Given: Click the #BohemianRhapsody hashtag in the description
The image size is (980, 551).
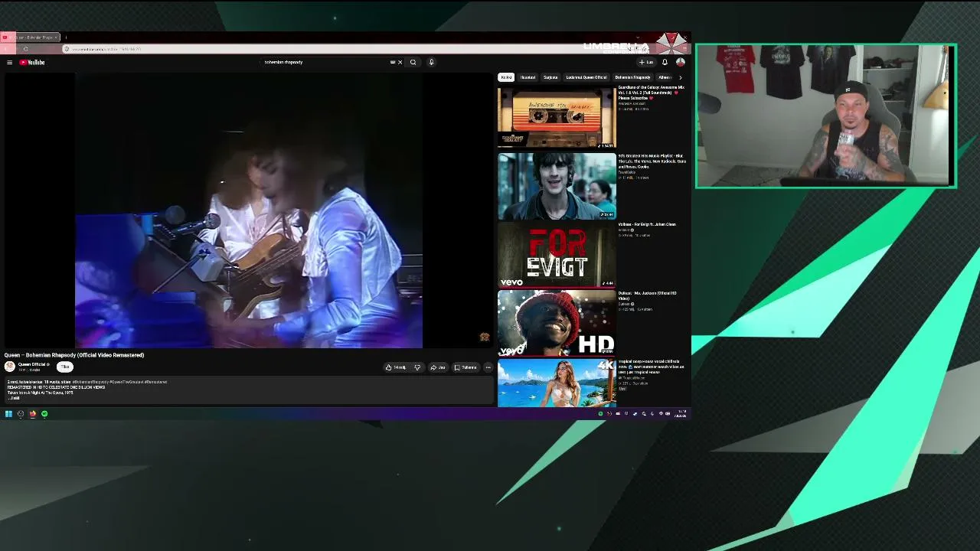Looking at the screenshot, I should click(x=90, y=382).
